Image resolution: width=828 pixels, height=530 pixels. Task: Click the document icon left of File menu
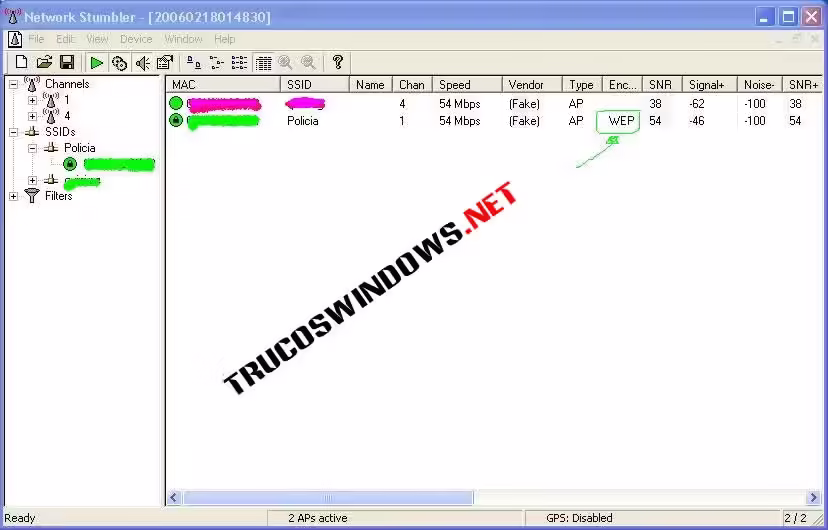point(15,39)
